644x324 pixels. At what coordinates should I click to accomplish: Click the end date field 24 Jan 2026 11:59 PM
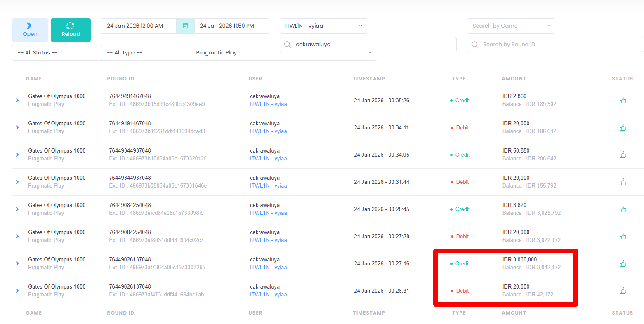tap(231, 26)
